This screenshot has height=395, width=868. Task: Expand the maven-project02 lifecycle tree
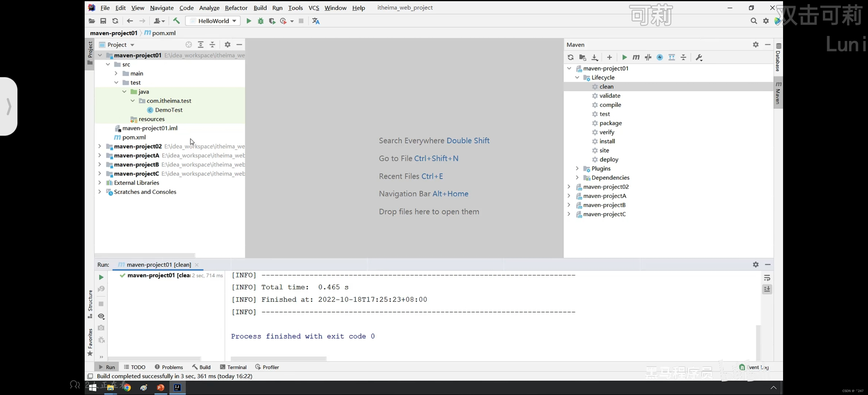point(570,187)
